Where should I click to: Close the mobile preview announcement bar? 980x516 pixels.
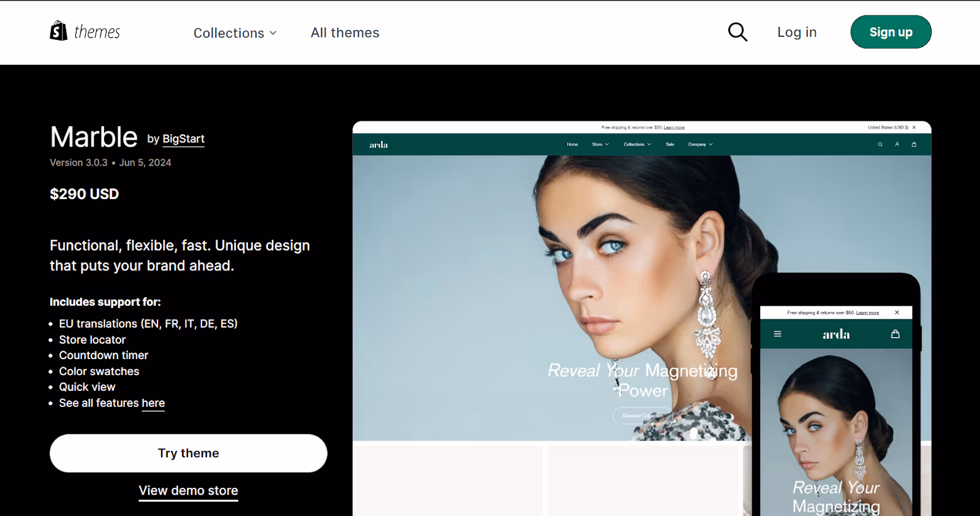897,313
